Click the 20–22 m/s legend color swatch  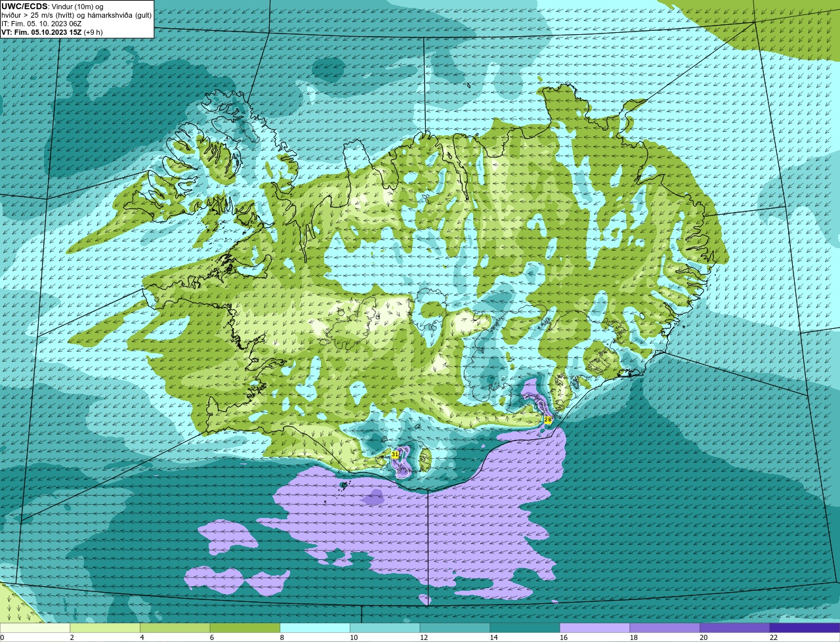pyautogui.click(x=735, y=628)
